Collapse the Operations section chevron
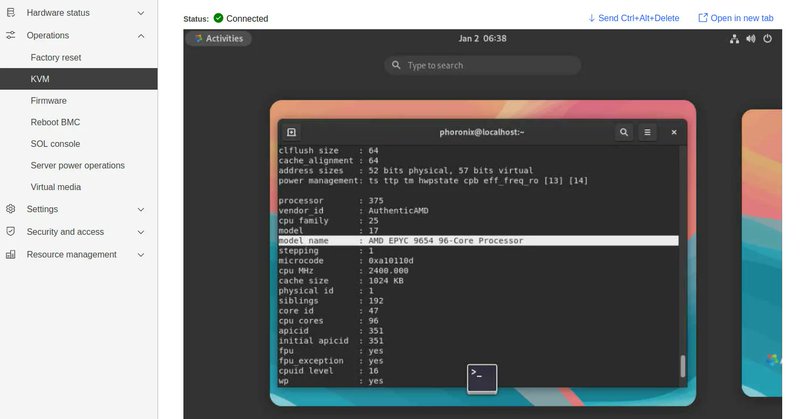The image size is (800, 419). pyautogui.click(x=141, y=36)
